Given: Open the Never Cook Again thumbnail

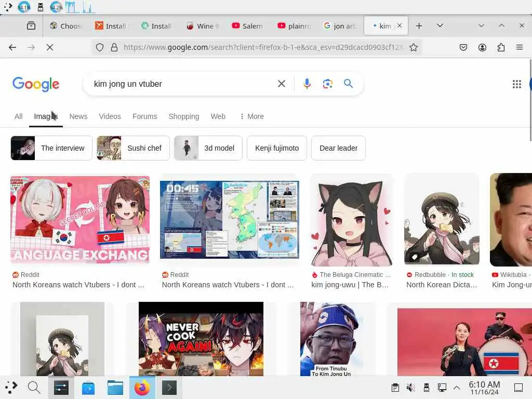Looking at the screenshot, I should pyautogui.click(x=201, y=339).
